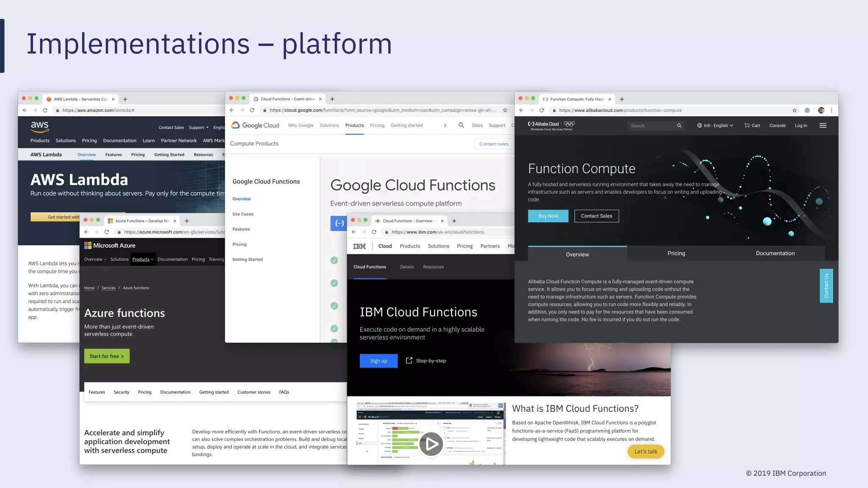Select Use Cases in Google sidebar
This screenshot has width=868, height=488.
click(x=243, y=214)
